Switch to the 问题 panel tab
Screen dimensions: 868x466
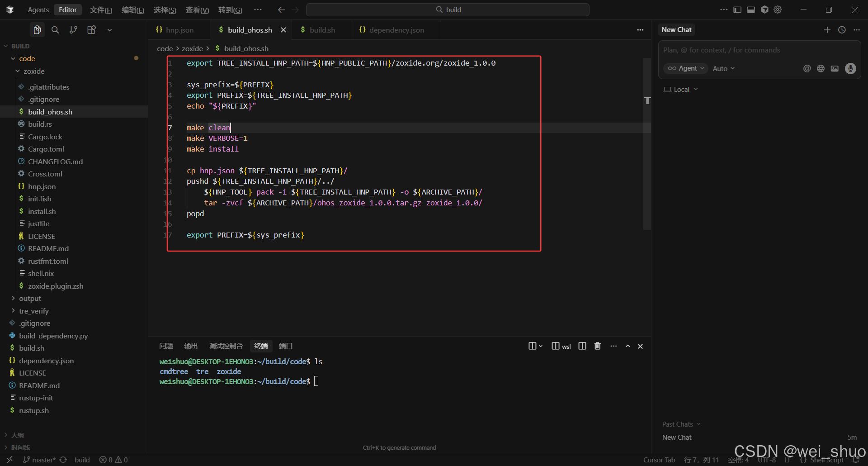click(x=166, y=346)
